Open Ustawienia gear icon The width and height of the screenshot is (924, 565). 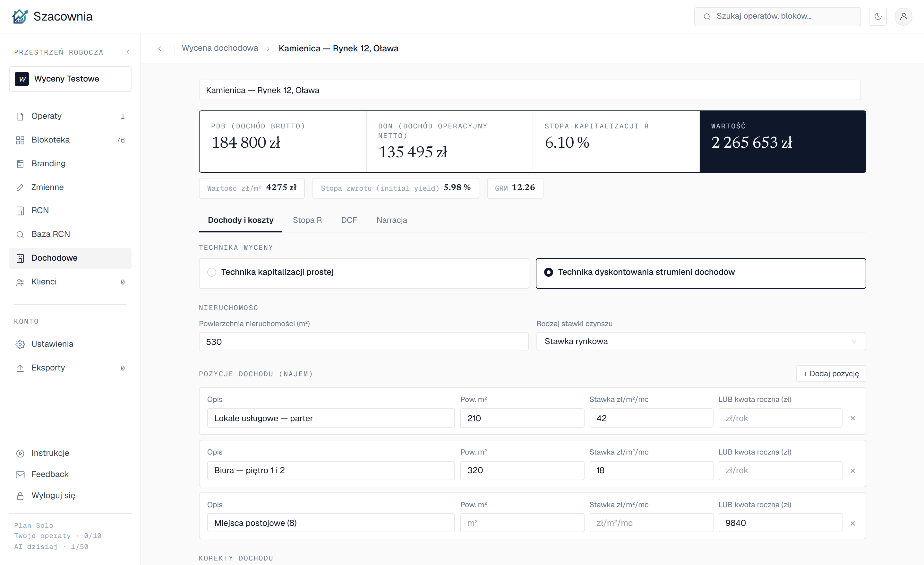(20, 344)
